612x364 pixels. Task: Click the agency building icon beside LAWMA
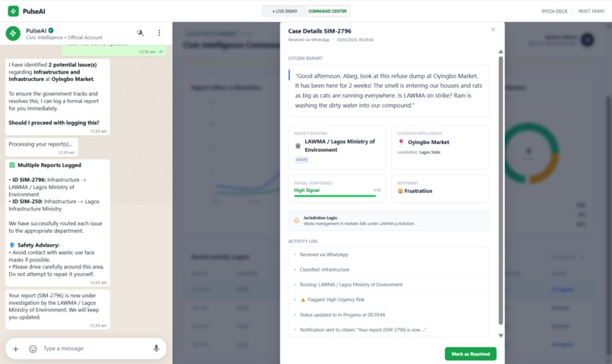[298, 146]
